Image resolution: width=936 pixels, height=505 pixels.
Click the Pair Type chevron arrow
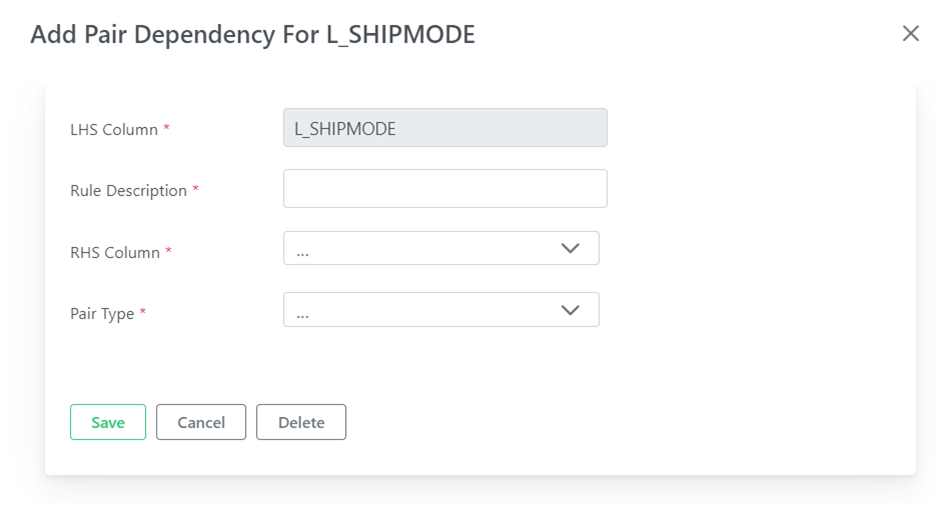tap(570, 310)
